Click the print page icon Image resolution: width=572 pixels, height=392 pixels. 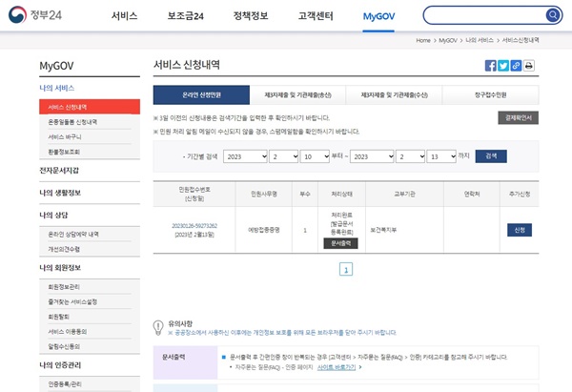click(528, 66)
